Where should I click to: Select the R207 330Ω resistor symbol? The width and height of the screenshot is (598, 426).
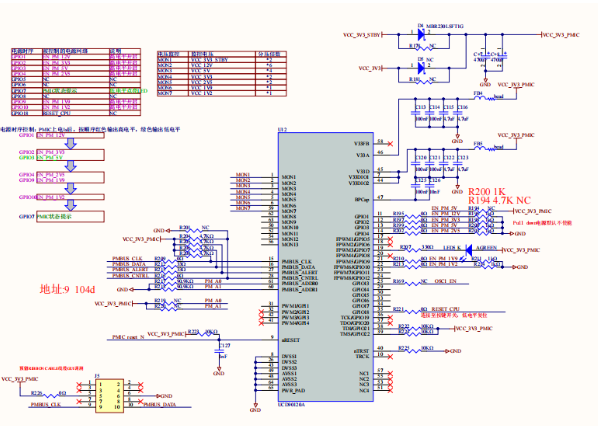pos(414,250)
